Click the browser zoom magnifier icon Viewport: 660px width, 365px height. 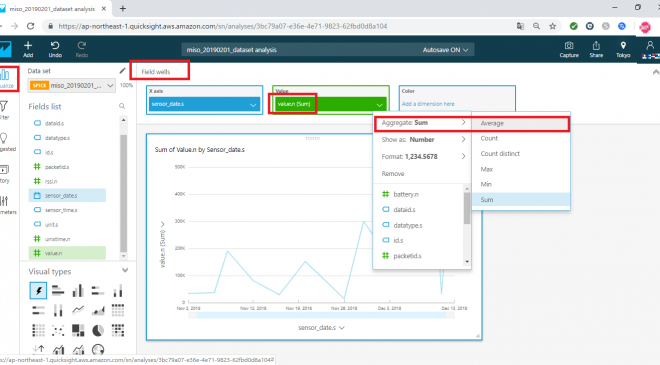coord(536,26)
